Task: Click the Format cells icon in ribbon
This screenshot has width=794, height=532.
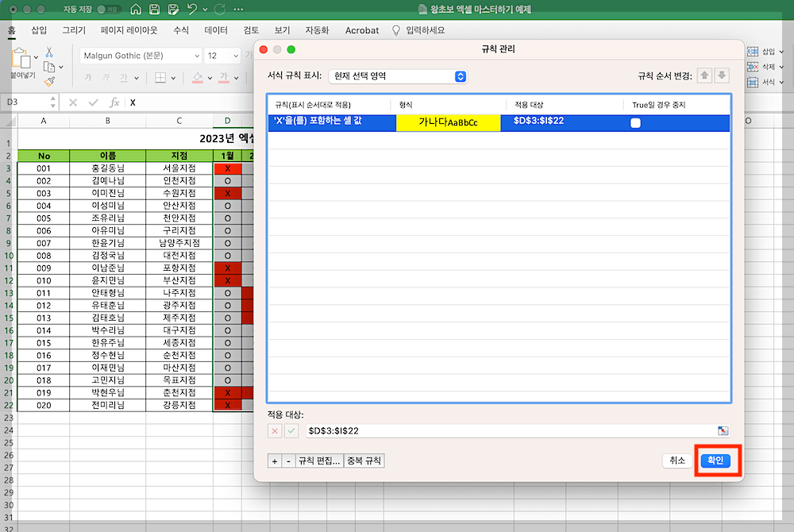Action: point(753,82)
